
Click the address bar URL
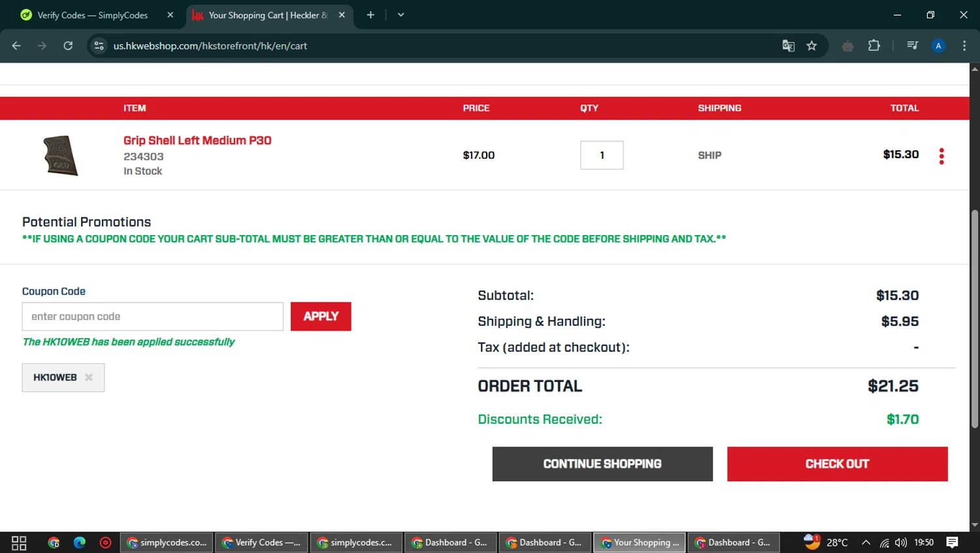tap(210, 46)
